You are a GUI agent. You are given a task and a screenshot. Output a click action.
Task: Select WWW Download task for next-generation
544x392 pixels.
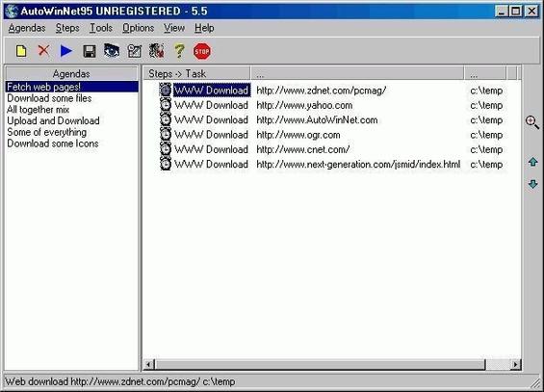tap(211, 164)
